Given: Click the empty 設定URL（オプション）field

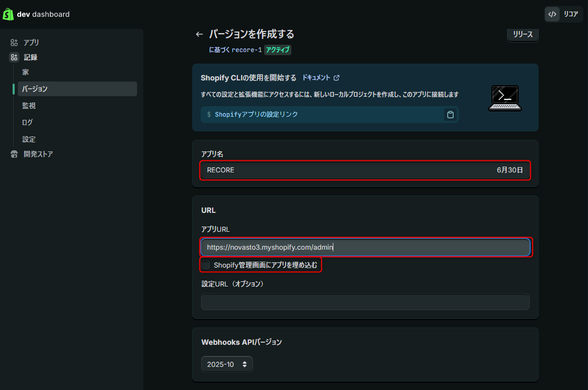Looking at the screenshot, I should click(x=365, y=302).
